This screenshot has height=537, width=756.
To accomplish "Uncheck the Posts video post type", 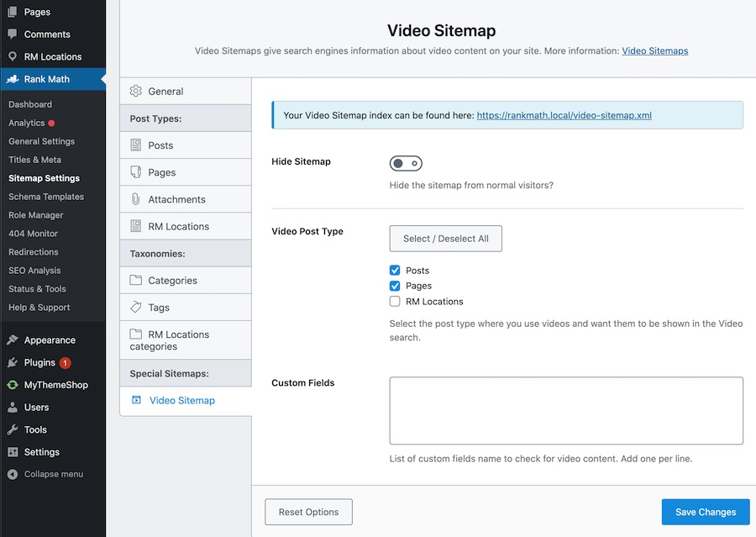I will 395,271.
